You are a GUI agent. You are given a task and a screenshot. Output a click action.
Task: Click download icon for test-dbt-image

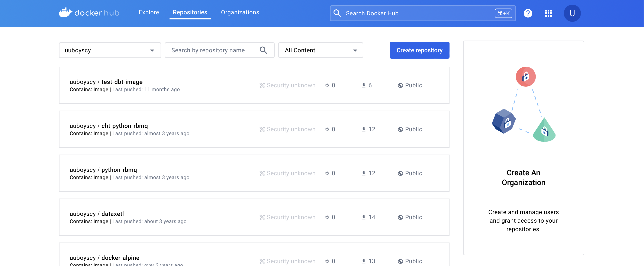click(364, 85)
